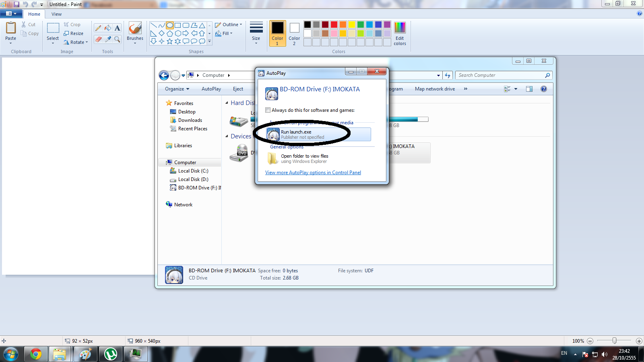
Task: Expand the full Shapes gallery
Action: click(209, 41)
